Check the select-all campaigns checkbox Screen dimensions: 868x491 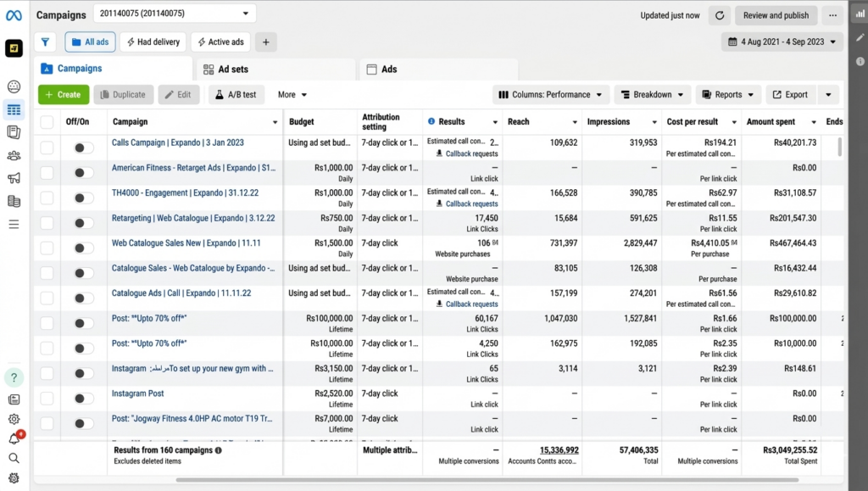pyautogui.click(x=47, y=122)
